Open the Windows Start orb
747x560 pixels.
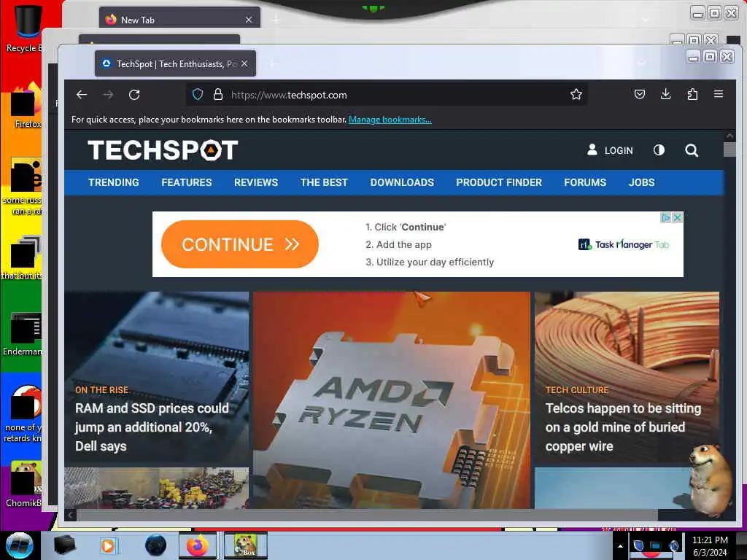click(x=20, y=545)
